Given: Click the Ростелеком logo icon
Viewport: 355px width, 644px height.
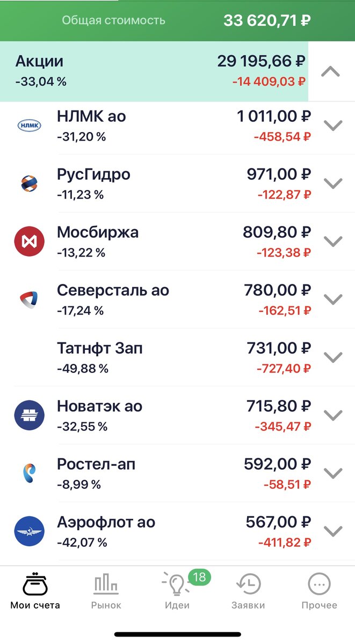Looking at the screenshot, I should tap(30, 472).
